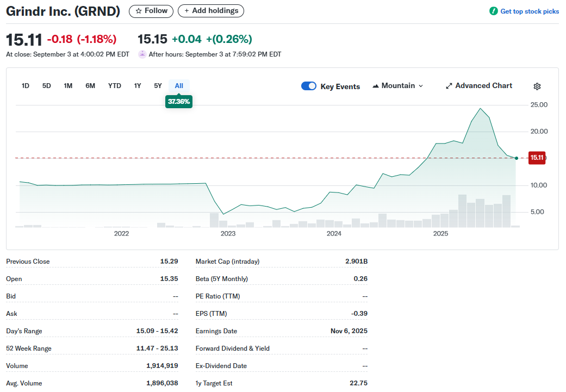Click the 1y Target Est value 22.75
Screen dimensions: 566x392
coord(358,383)
